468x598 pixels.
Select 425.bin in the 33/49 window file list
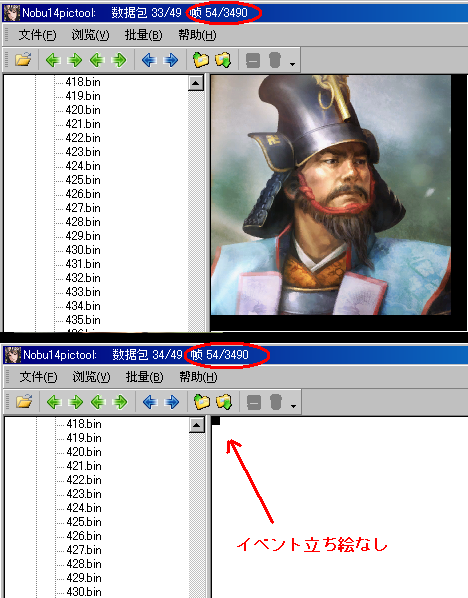pyautogui.click(x=83, y=180)
